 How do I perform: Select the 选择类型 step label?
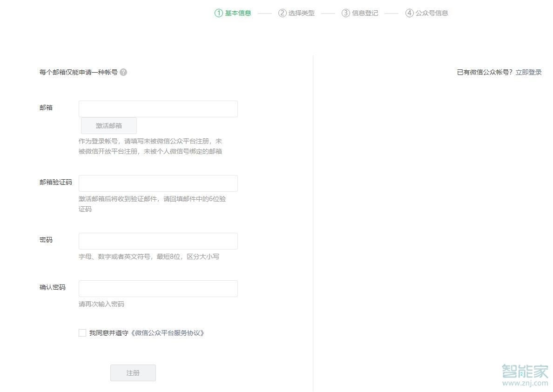click(302, 13)
